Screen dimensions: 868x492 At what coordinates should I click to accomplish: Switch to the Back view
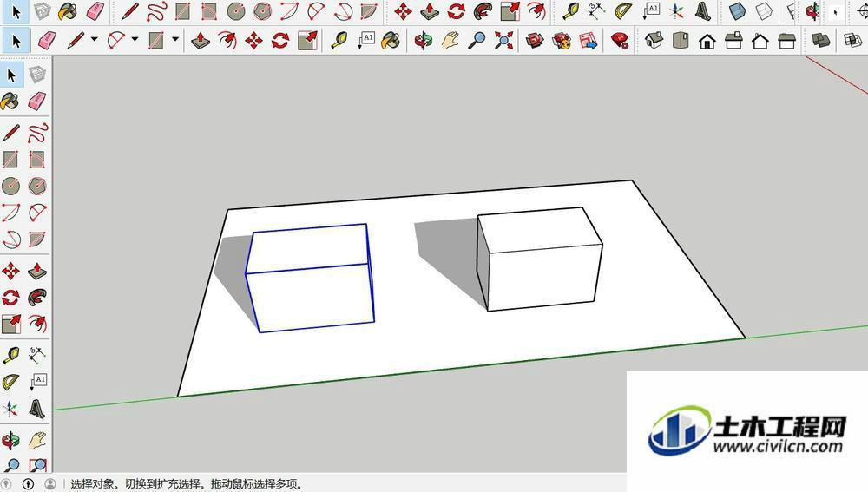point(760,41)
